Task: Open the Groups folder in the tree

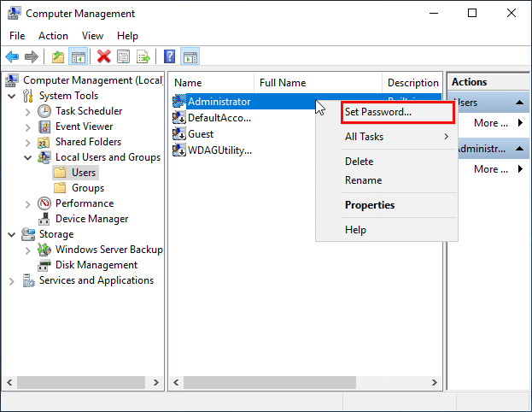Action: tap(87, 188)
